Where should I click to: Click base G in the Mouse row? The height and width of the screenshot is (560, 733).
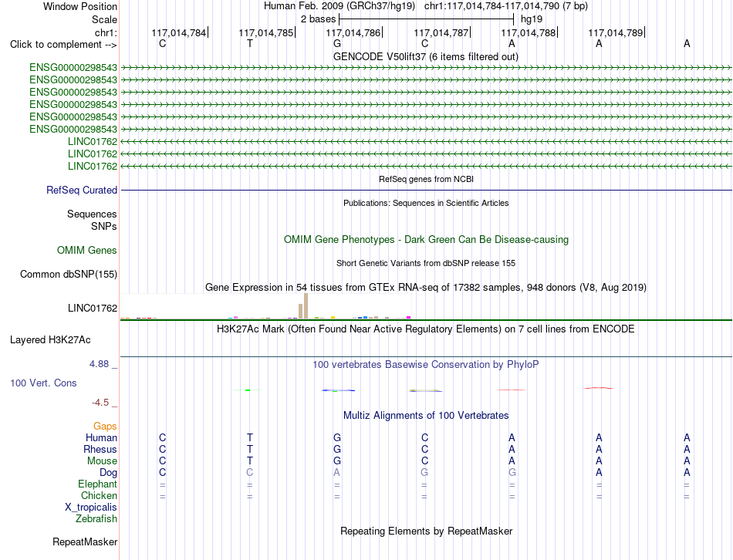click(337, 461)
